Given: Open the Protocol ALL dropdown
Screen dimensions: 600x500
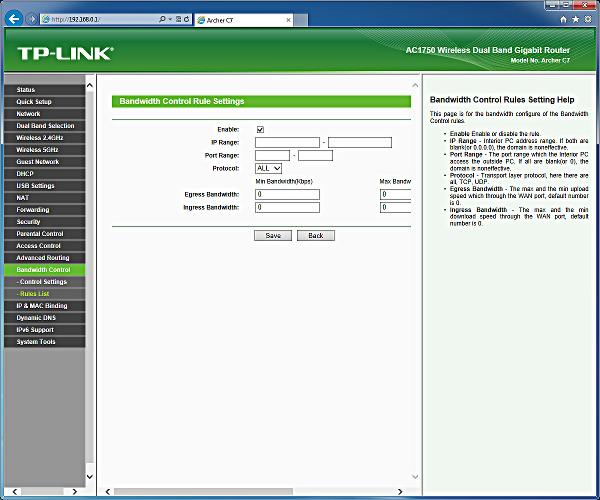Looking at the screenshot, I should (x=268, y=168).
